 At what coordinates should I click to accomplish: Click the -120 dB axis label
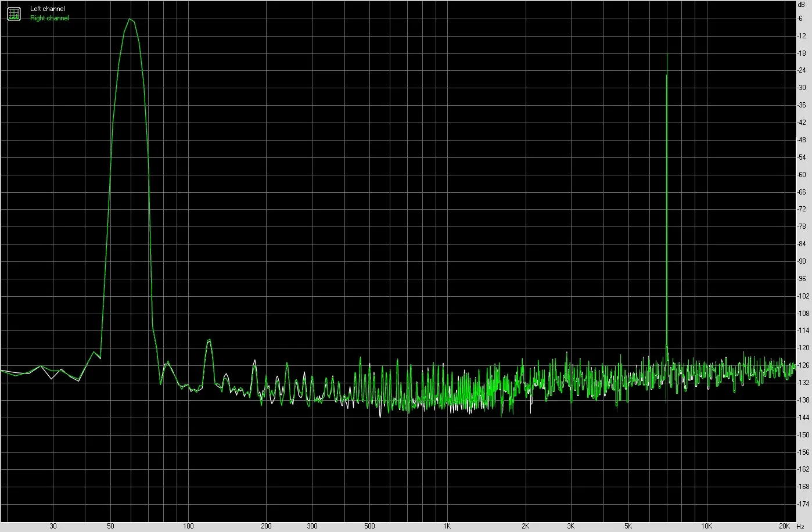[x=803, y=348]
